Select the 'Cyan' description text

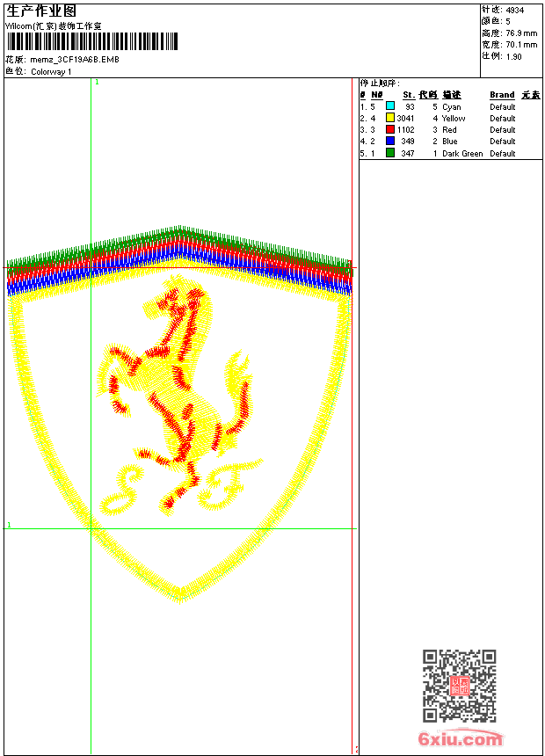[452, 107]
